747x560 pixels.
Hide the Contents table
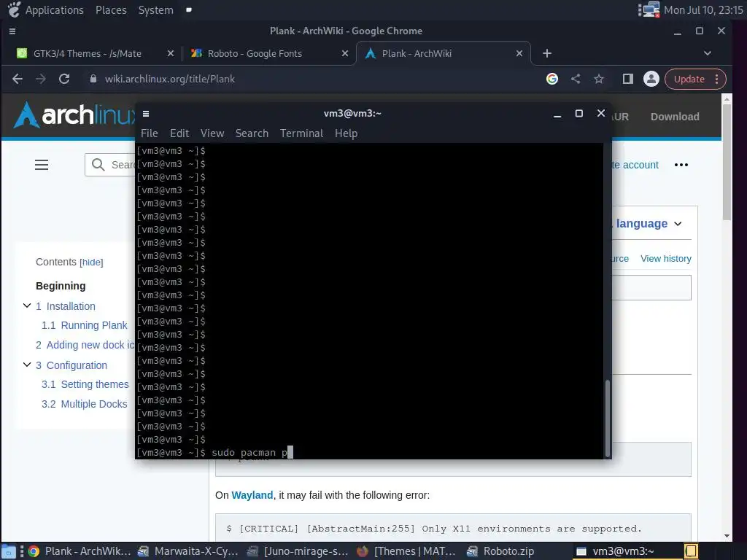(x=91, y=262)
